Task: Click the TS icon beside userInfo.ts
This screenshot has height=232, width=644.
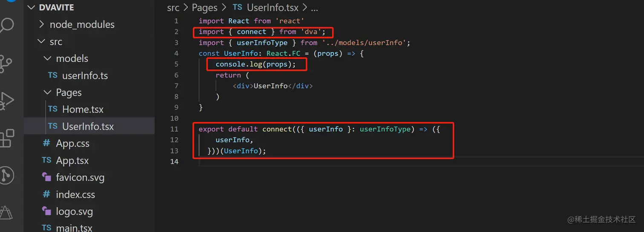Action: 52,75
